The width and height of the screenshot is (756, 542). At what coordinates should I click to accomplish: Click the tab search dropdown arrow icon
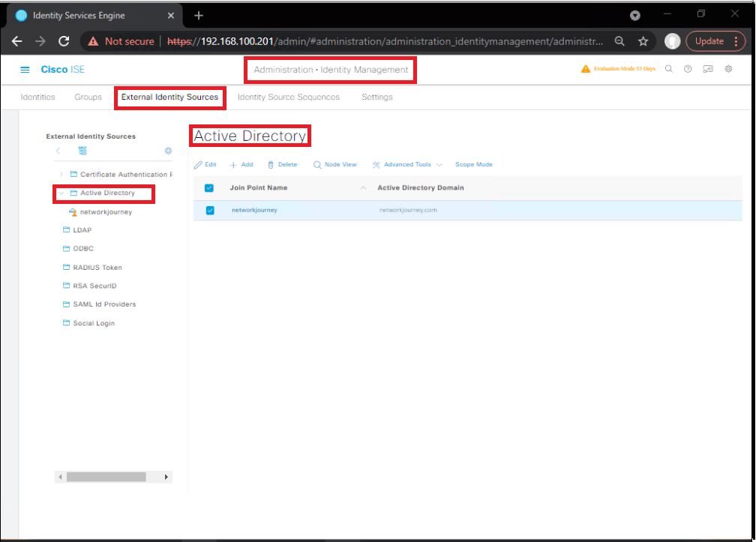pyautogui.click(x=635, y=16)
